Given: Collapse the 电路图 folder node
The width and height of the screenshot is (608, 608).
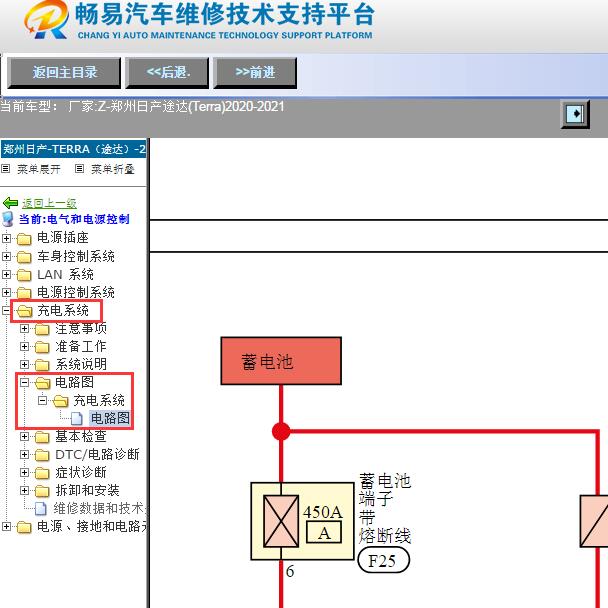Looking at the screenshot, I should click(24, 382).
